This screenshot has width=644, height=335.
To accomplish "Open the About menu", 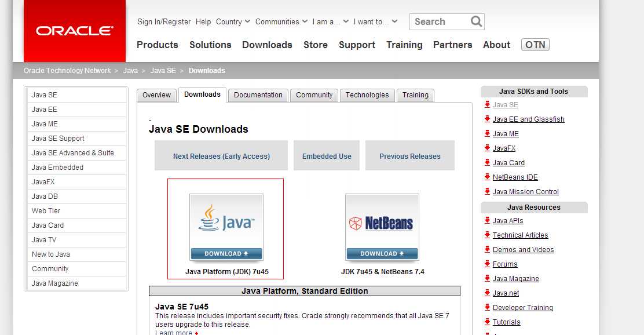I will pos(496,45).
